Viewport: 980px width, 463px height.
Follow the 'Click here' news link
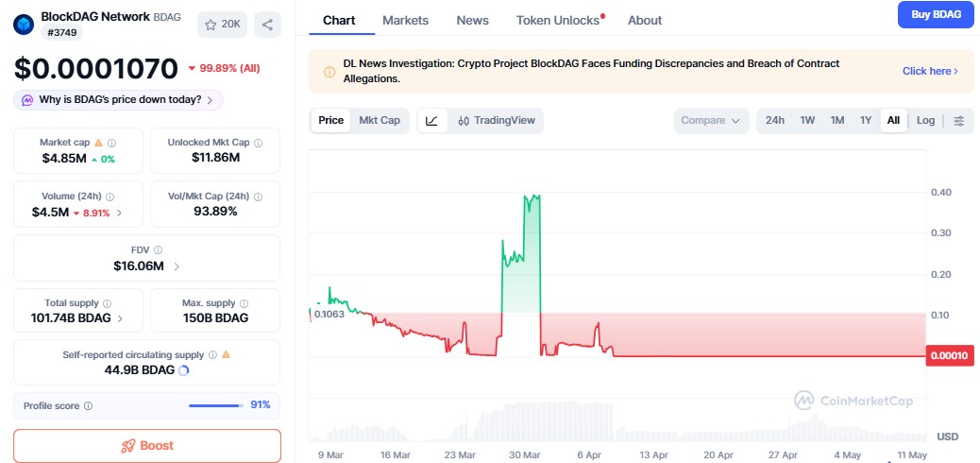(930, 71)
